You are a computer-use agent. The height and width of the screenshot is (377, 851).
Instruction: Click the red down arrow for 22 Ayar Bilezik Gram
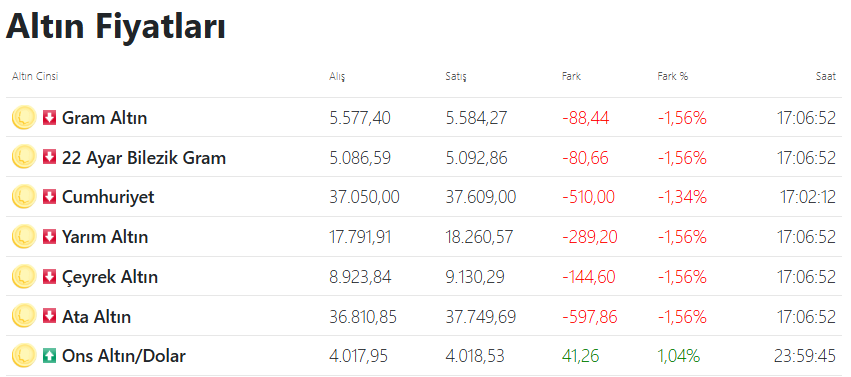(x=49, y=158)
